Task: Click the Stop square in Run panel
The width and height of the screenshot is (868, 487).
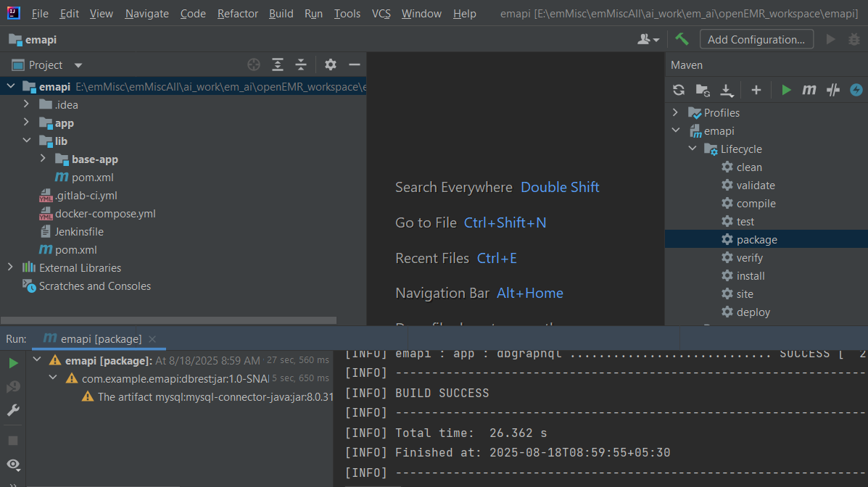Action: click(13, 441)
